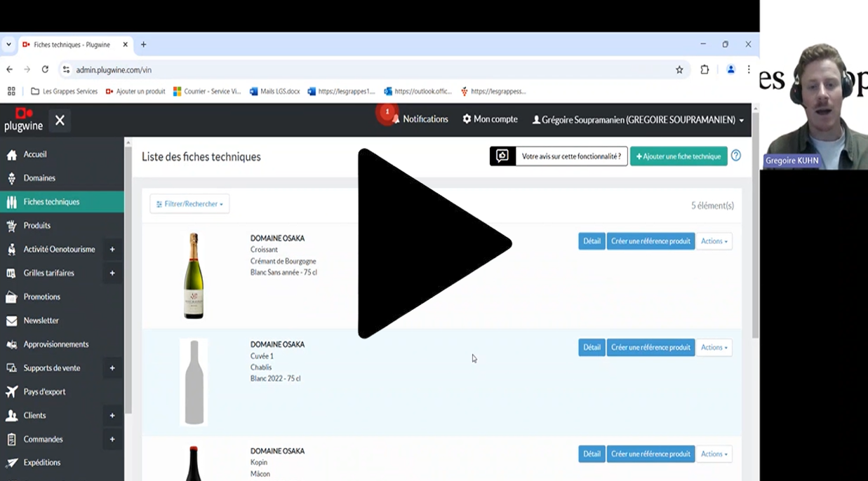The width and height of the screenshot is (868, 481).
Task: Bookmark this page with the star icon
Action: (x=679, y=70)
